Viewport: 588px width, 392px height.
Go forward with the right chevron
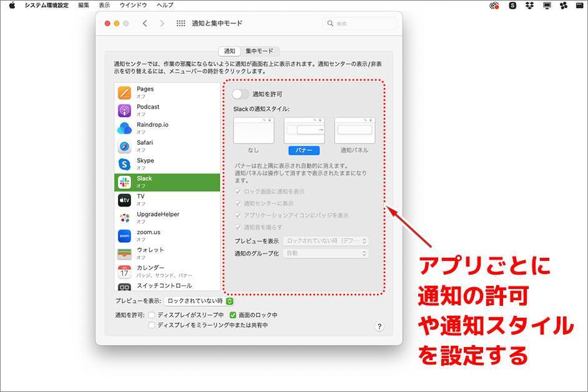[162, 23]
